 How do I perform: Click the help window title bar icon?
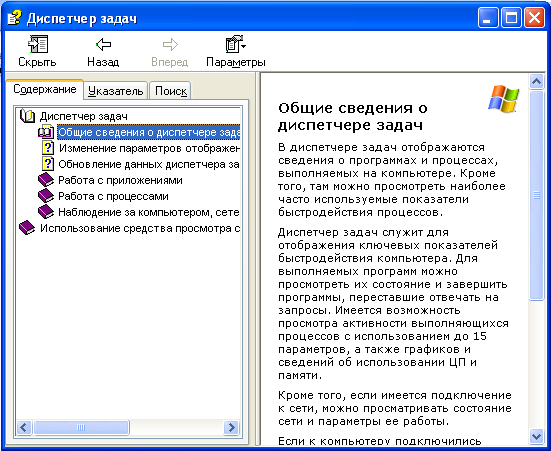click(x=15, y=18)
